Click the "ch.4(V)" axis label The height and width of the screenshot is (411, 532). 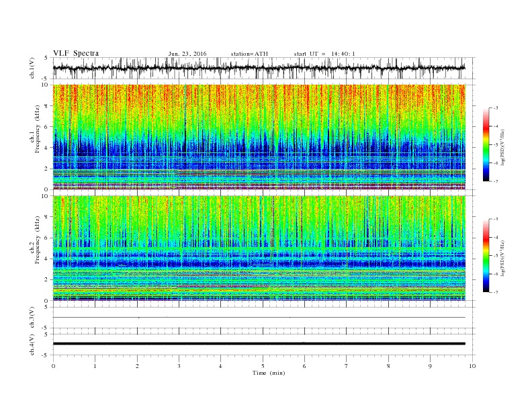point(32,345)
